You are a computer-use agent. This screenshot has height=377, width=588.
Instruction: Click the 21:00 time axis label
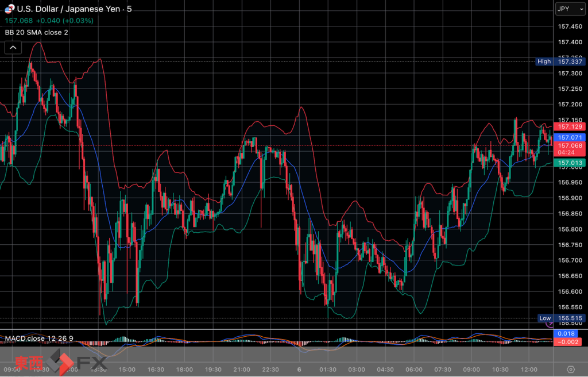click(242, 369)
